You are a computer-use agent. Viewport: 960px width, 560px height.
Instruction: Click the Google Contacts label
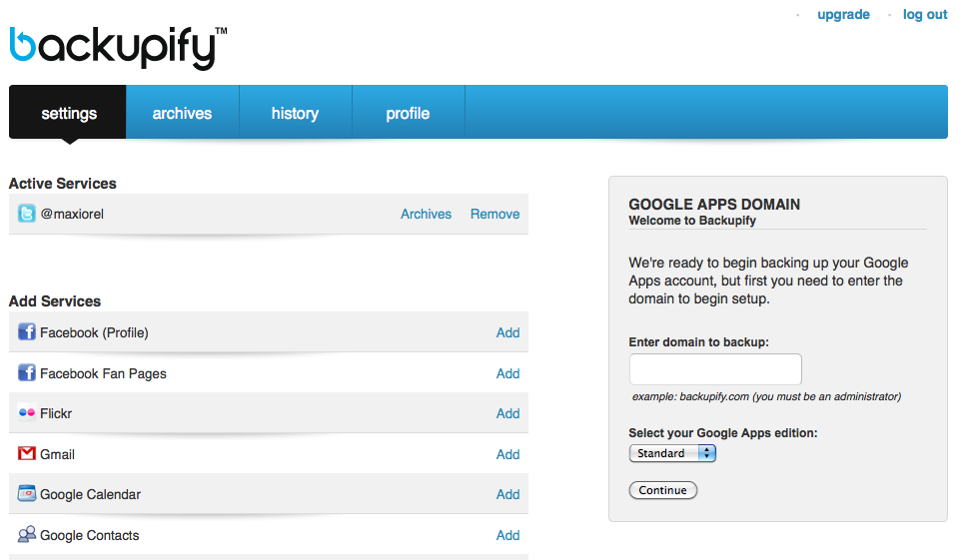[89, 535]
